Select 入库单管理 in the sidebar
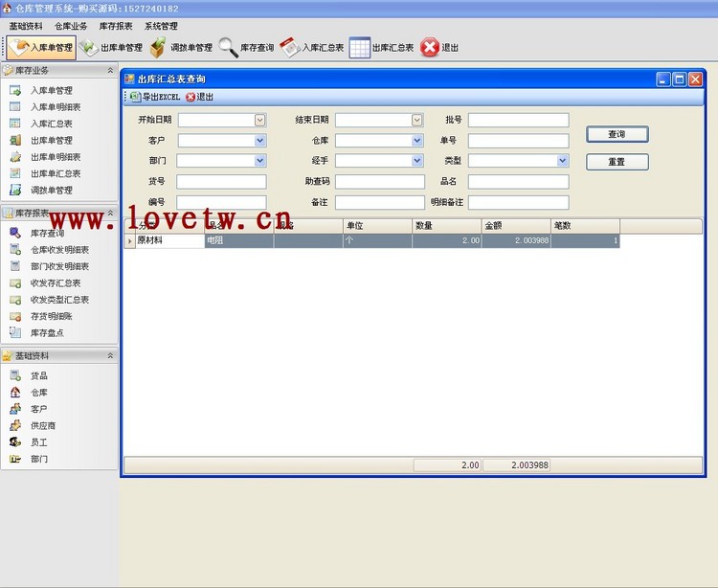The height and width of the screenshot is (588, 718). [52, 91]
